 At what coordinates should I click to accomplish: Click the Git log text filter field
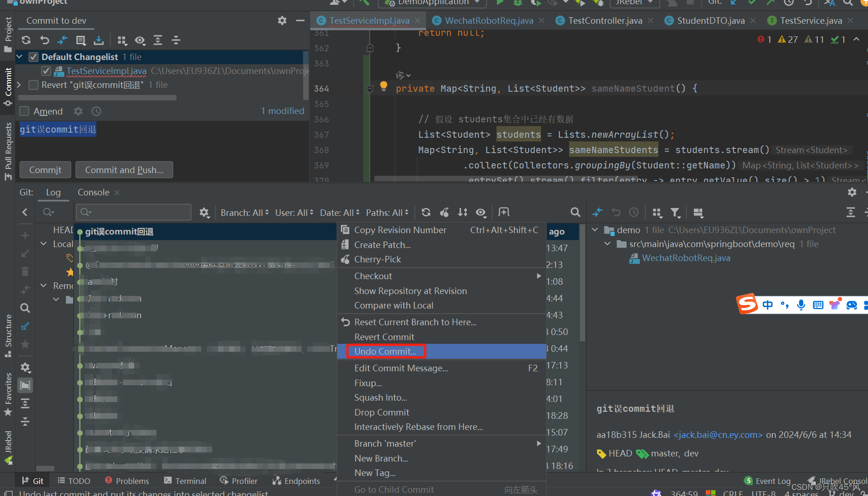pyautogui.click(x=134, y=212)
